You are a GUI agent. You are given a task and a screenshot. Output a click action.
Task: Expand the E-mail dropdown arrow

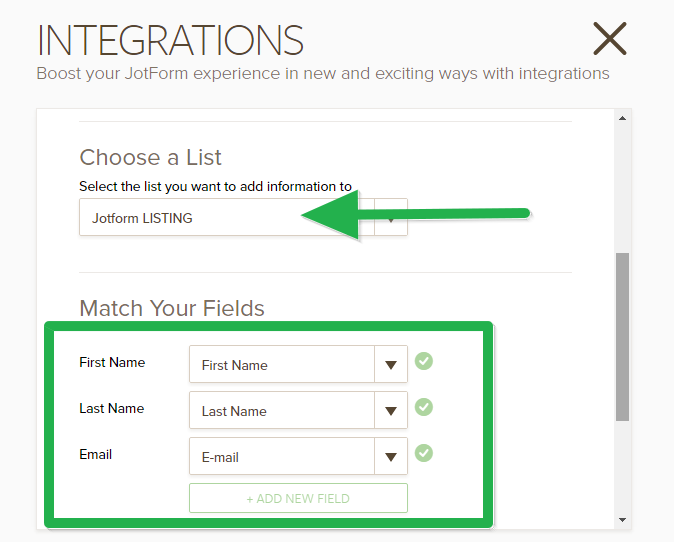point(391,457)
